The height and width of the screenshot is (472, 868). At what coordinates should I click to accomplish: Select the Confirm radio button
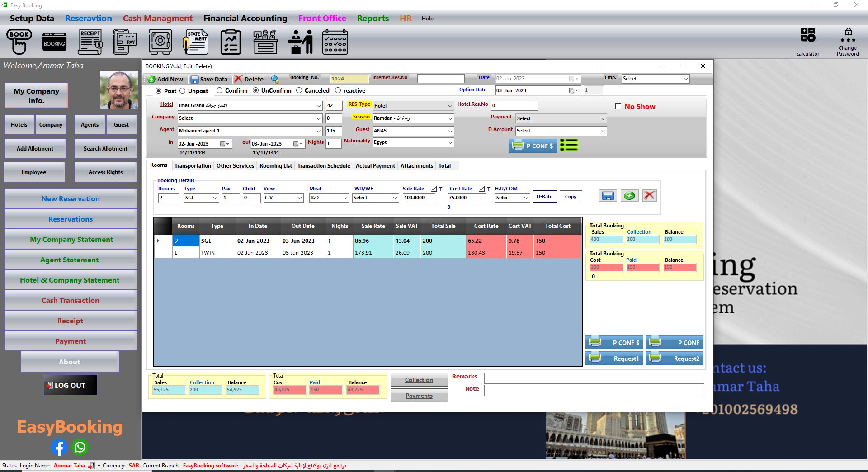click(x=220, y=90)
